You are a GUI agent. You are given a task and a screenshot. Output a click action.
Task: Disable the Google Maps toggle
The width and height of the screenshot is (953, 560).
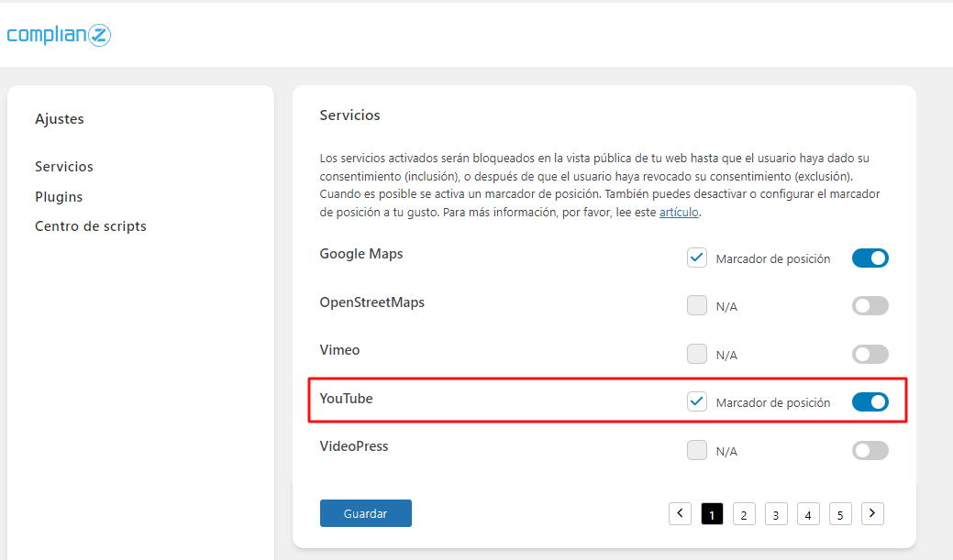tap(870, 258)
